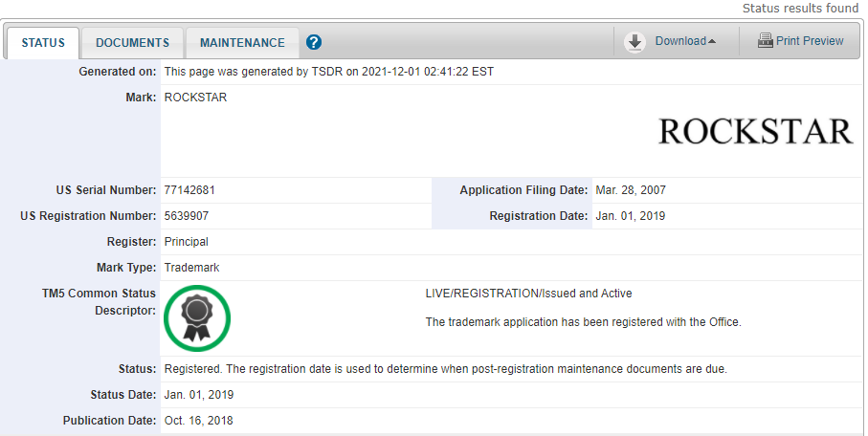Click the ROCKSTAR mark text value

[195, 98]
